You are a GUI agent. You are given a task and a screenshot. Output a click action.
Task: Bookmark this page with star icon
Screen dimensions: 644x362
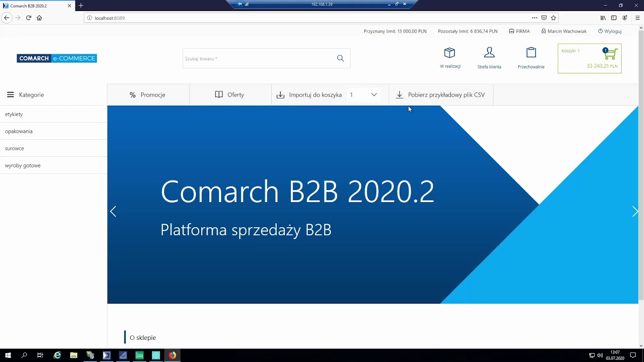coord(553,18)
